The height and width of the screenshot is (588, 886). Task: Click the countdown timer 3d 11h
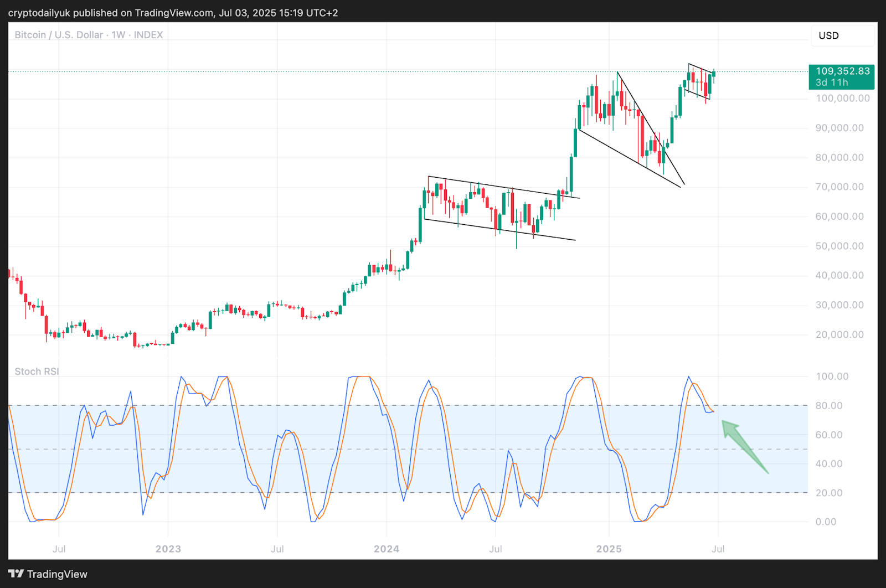832,82
